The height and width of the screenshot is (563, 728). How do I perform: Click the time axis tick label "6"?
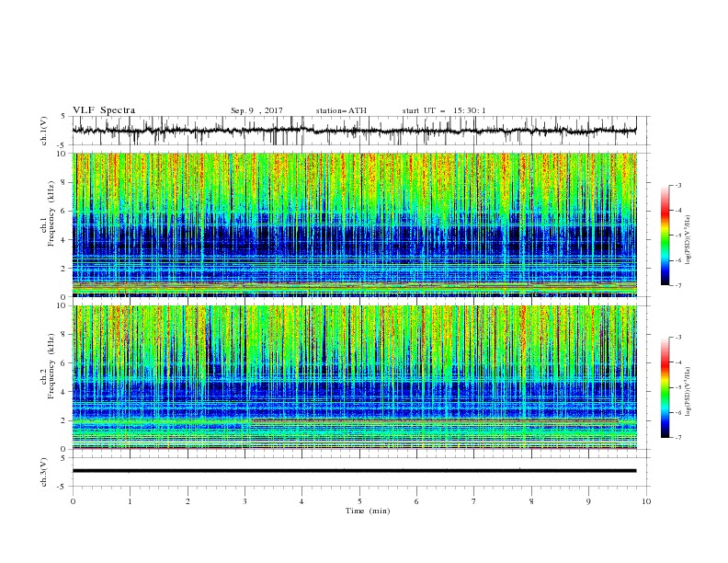point(416,501)
